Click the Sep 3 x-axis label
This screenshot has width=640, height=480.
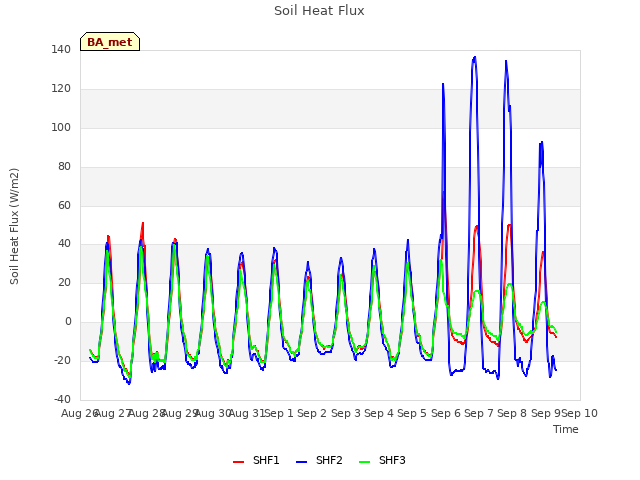coord(346,413)
